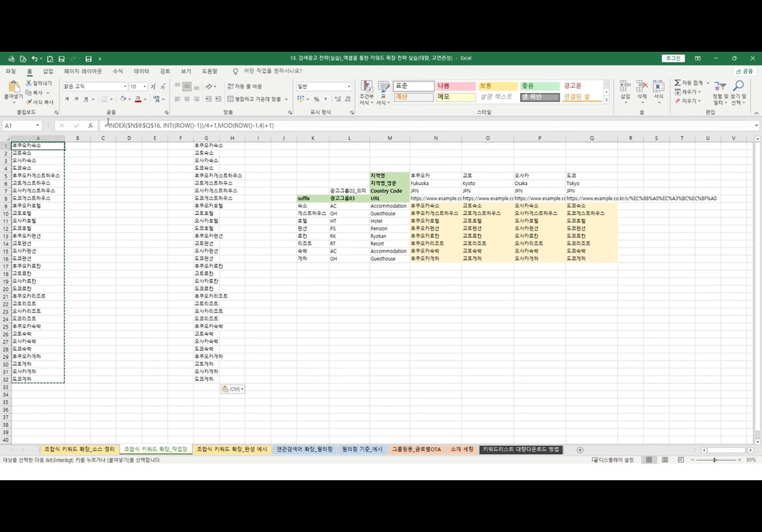
Task: Open the borders dropdown
Action: click(111, 99)
